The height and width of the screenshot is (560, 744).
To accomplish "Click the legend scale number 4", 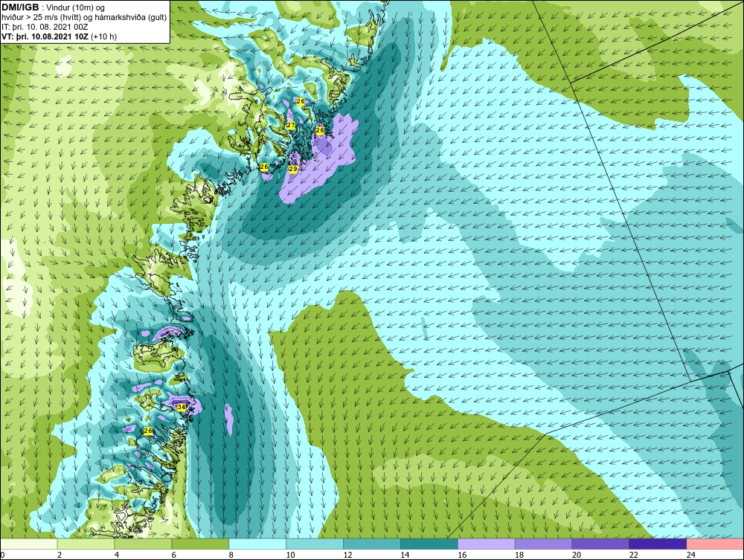I will click(x=117, y=555).
